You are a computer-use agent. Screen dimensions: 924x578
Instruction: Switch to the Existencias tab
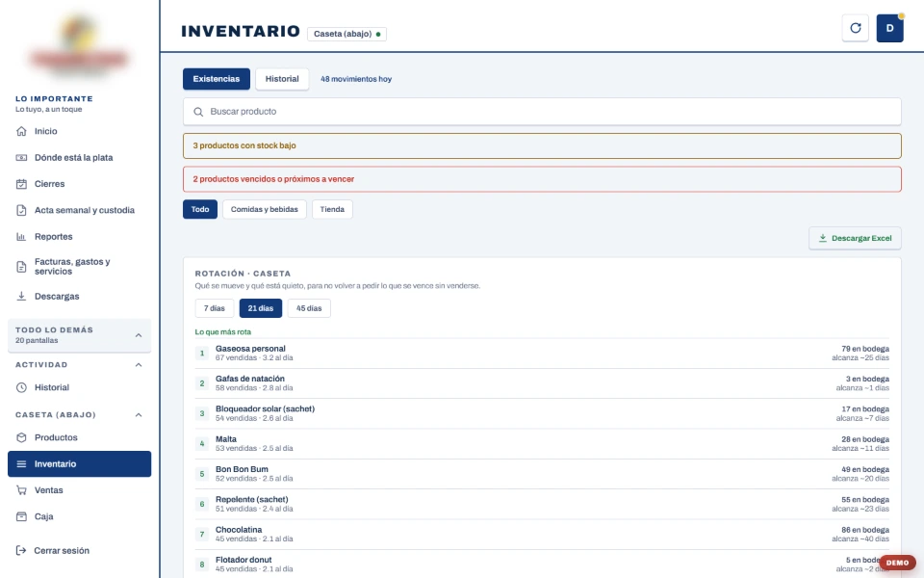[217, 79]
